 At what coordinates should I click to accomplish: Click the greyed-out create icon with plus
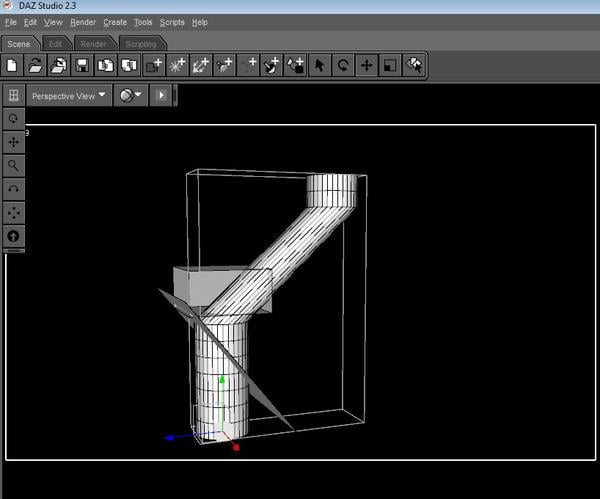pyautogui.click(x=248, y=65)
